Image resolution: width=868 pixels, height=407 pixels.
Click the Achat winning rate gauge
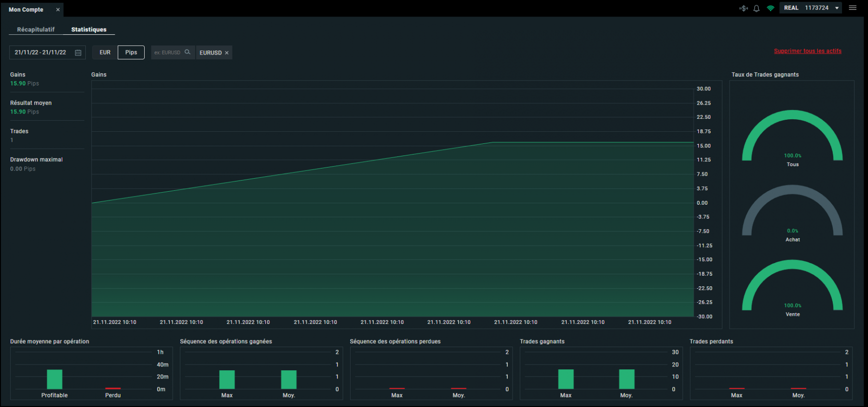coord(792,212)
